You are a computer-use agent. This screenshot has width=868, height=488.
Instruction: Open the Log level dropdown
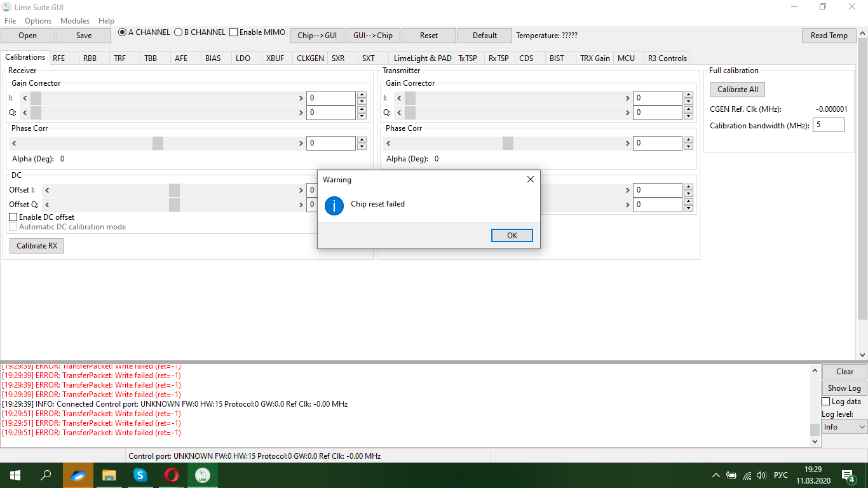pyautogui.click(x=844, y=427)
